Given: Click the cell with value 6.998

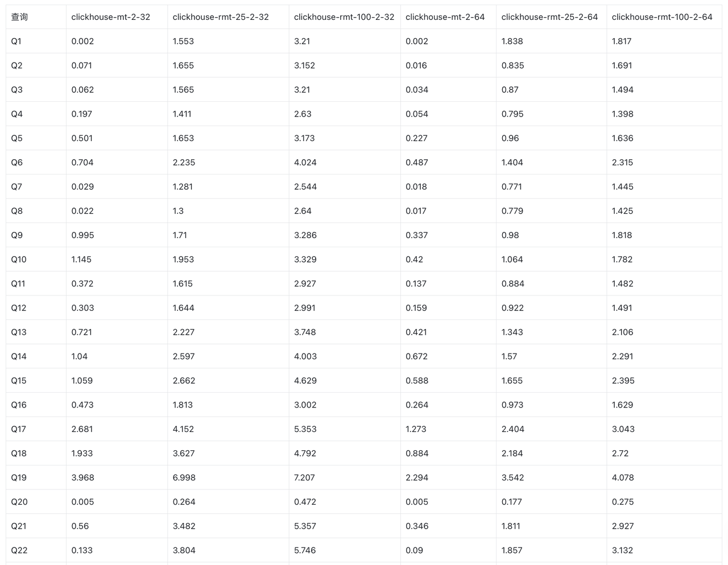Looking at the screenshot, I should pyautogui.click(x=184, y=477).
